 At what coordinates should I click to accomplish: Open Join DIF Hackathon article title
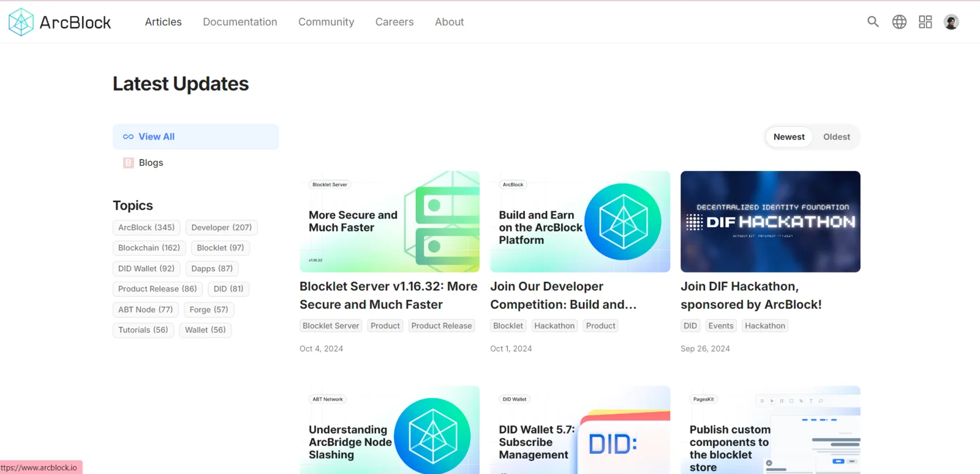pos(751,296)
